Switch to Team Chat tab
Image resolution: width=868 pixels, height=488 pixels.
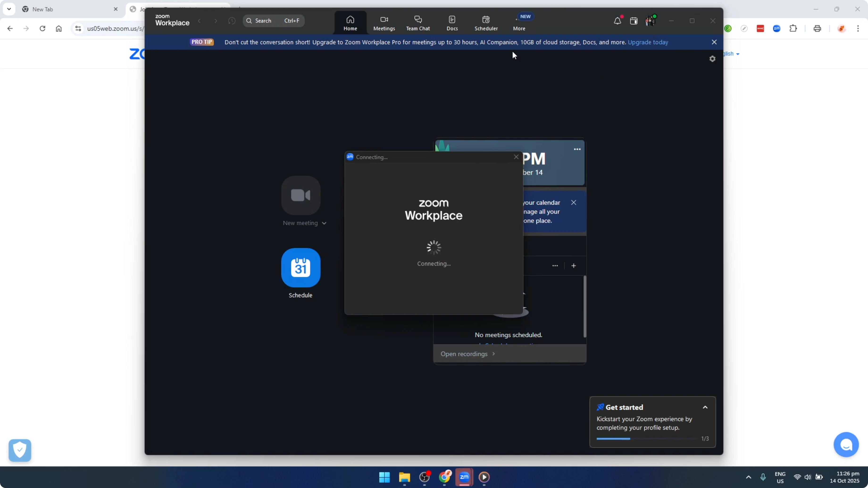pyautogui.click(x=418, y=23)
